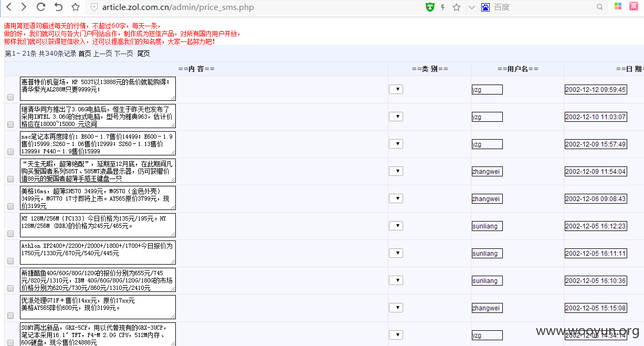Click the 第1- 21条 共340条记录 text
Viewport: 644px width, 346px height.
(x=40, y=54)
